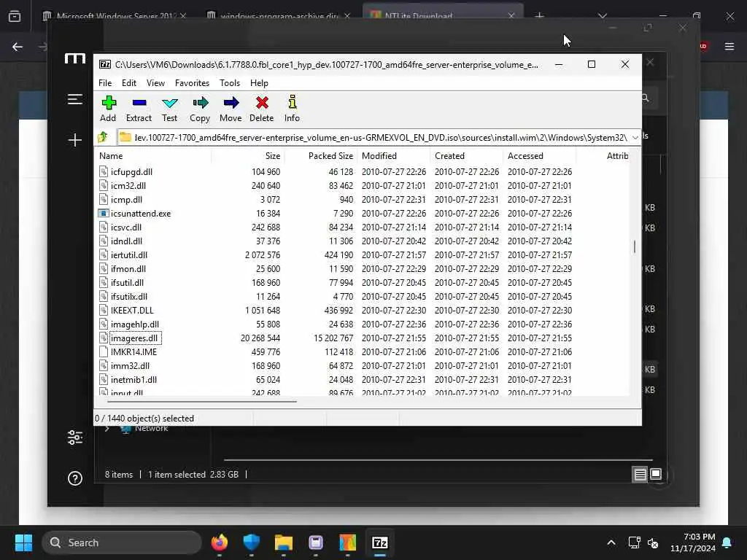Open the browser hamburger menu
This screenshot has height=560, width=747.
click(729, 47)
